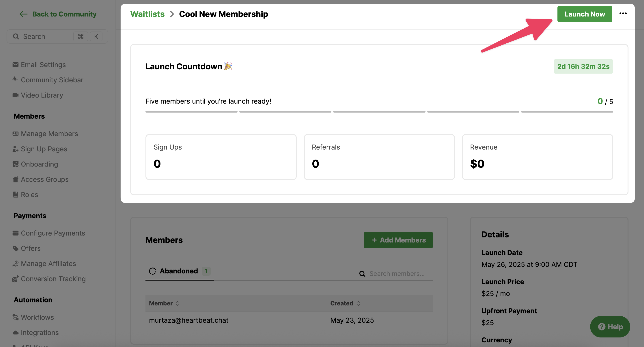644x347 pixels.
Task: Click the Launch Now button
Action: pos(584,14)
